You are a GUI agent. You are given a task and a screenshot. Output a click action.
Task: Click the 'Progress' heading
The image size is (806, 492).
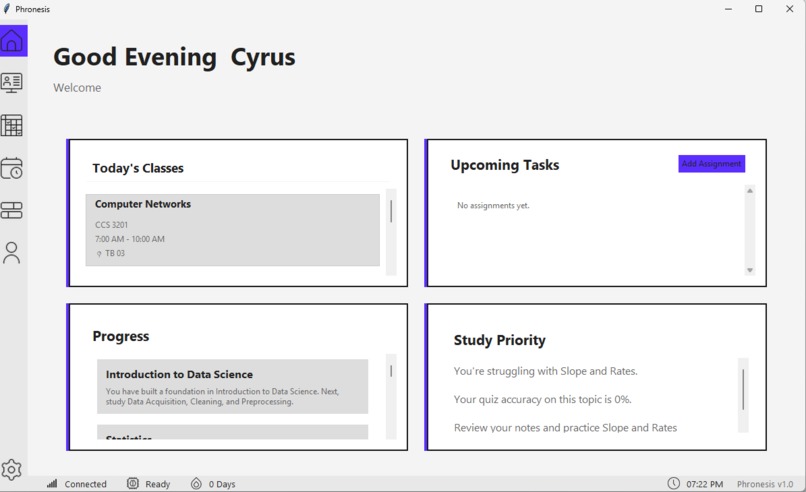[x=121, y=336]
